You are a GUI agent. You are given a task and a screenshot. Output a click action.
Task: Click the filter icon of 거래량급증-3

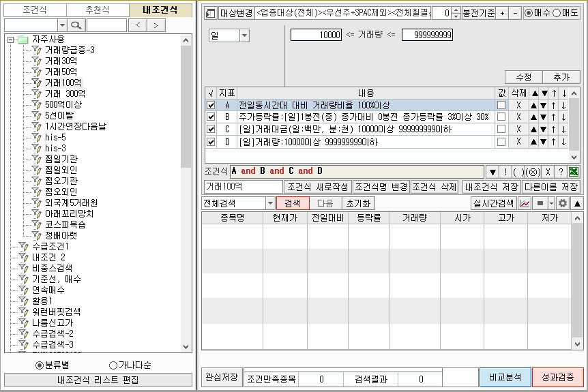[36, 50]
